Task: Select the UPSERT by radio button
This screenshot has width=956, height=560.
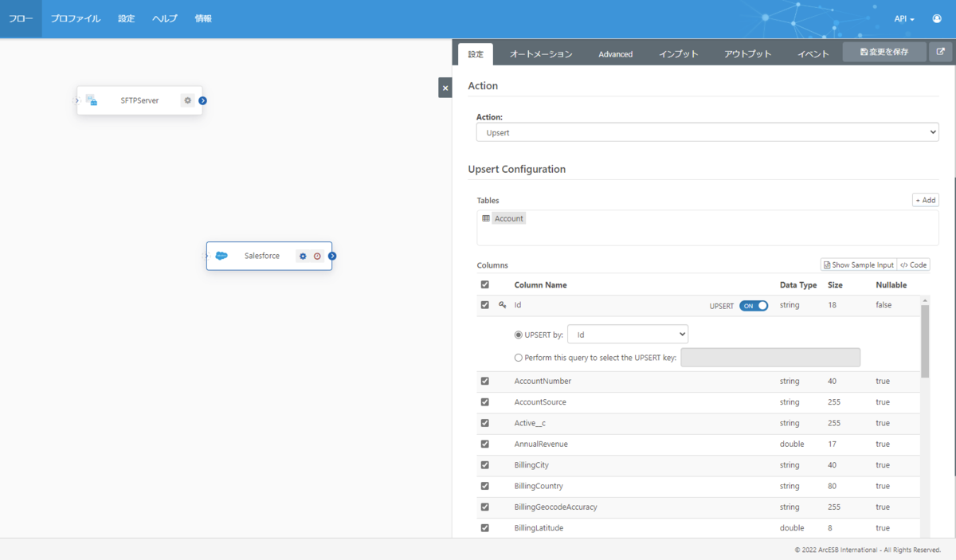Action: coord(519,335)
